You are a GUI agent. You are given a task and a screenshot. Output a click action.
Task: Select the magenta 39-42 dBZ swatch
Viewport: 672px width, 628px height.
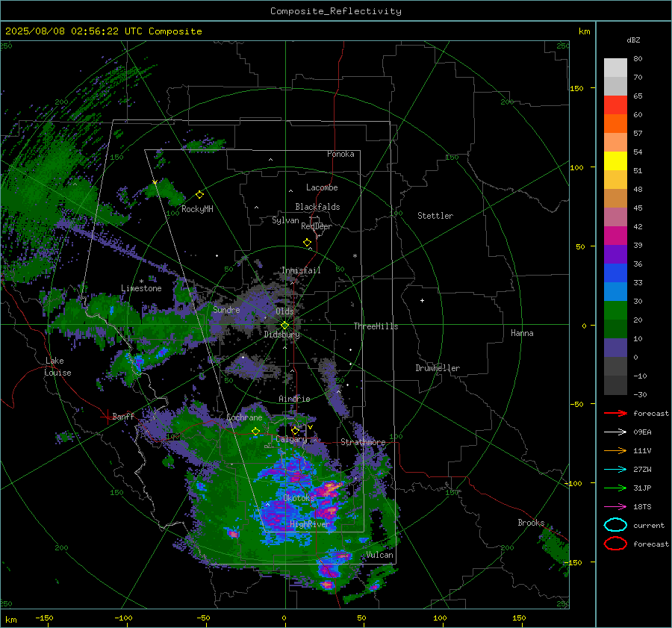coord(615,236)
